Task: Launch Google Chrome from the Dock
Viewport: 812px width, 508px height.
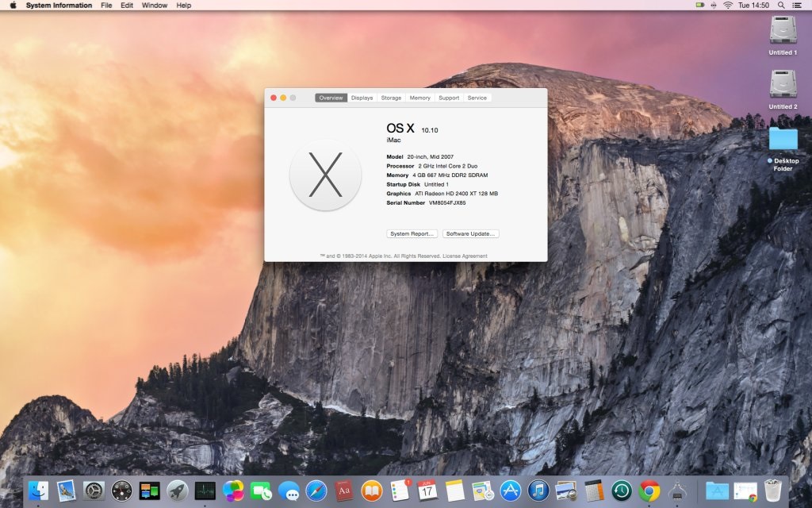Action: [649, 491]
